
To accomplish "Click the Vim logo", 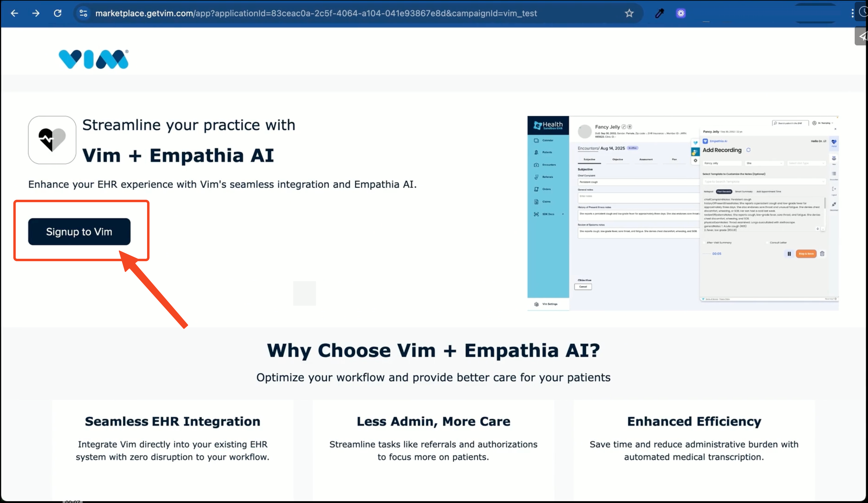I will coord(93,59).
